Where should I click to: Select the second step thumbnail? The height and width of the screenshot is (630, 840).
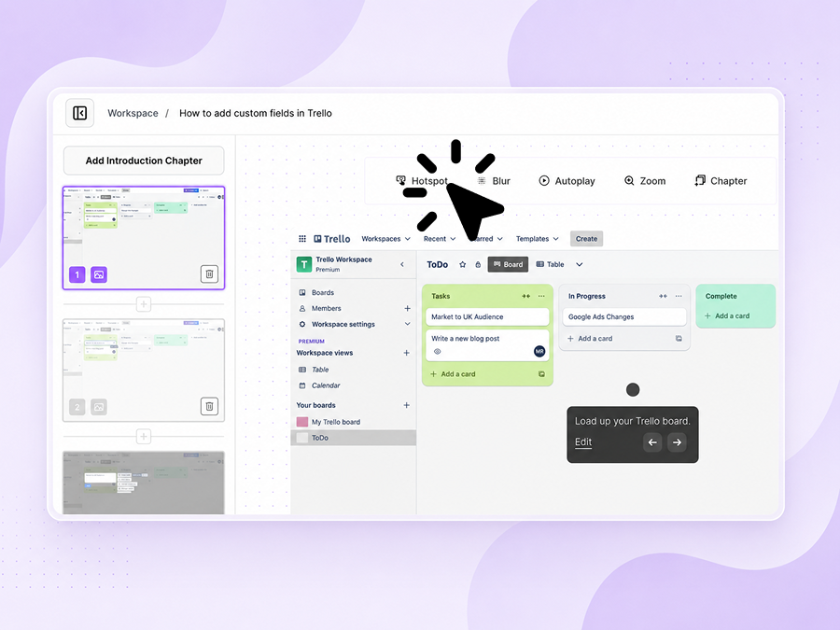pos(144,371)
